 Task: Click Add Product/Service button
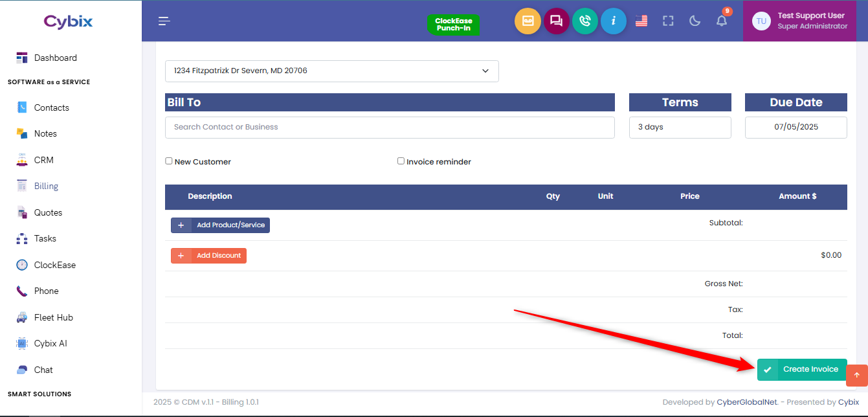point(220,225)
